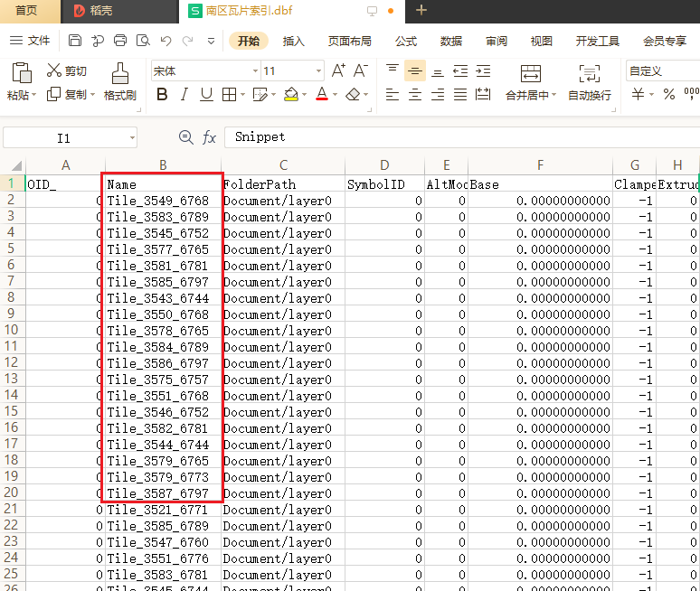
Task: Align text right horizontally
Action: tap(438, 95)
